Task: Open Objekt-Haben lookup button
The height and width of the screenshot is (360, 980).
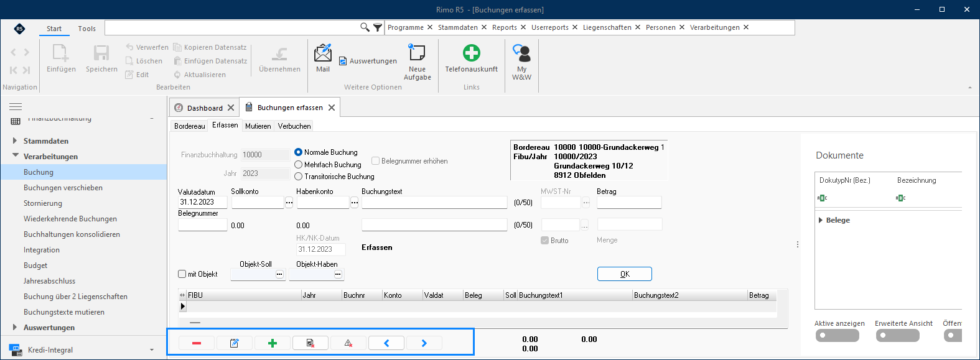Action: pyautogui.click(x=338, y=274)
